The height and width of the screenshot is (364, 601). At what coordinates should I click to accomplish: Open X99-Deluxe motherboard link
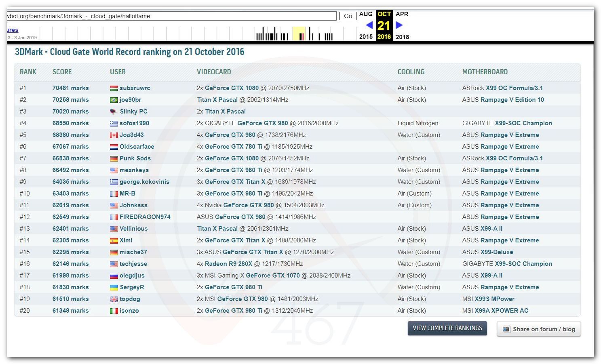click(497, 252)
